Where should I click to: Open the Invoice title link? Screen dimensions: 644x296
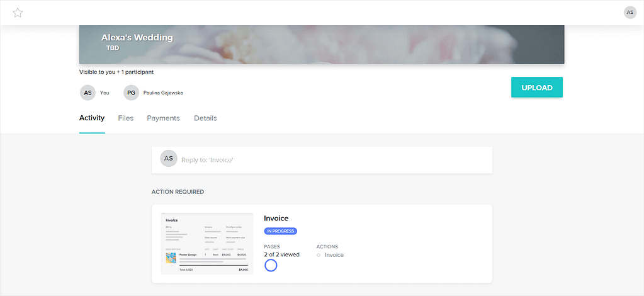pyautogui.click(x=276, y=219)
